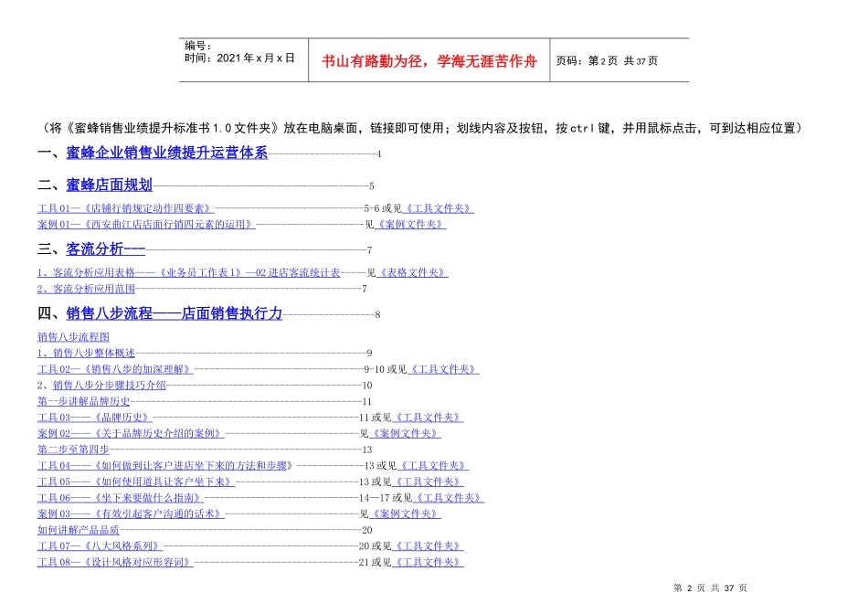The width and height of the screenshot is (868, 614).
Task: Open link 工具08—《设计风格对应形容词》
Action: [115, 562]
